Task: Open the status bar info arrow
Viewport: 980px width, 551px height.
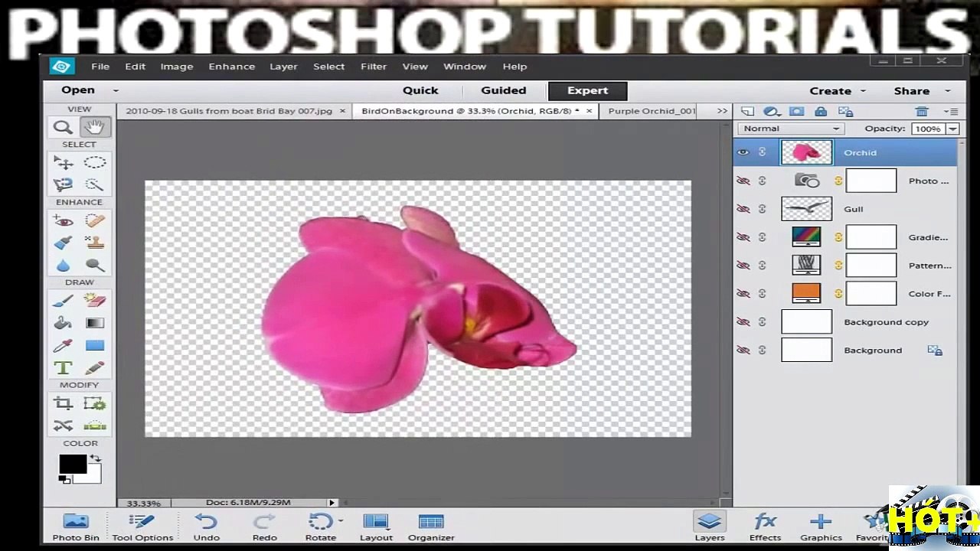Action: pyautogui.click(x=332, y=503)
